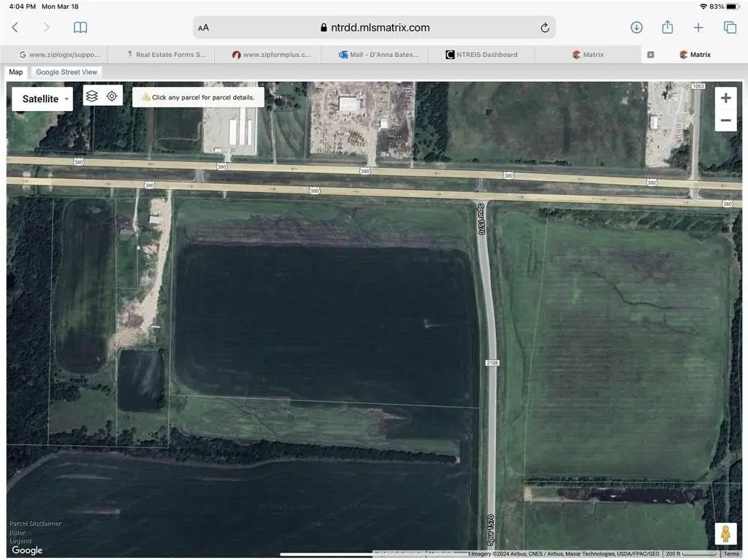Zoom in on the map
The height and width of the screenshot is (560, 748).
pyautogui.click(x=725, y=99)
